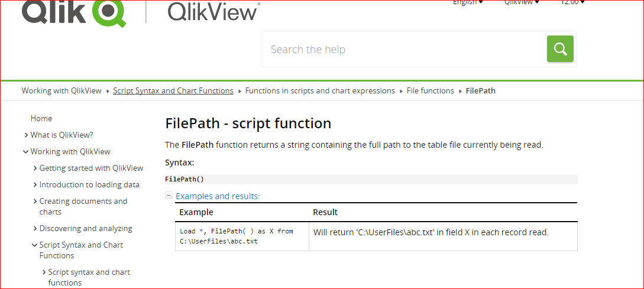Screen dimensions: 644x289
Task: Collapse the Examples and results minus icon
Action: coord(169,196)
